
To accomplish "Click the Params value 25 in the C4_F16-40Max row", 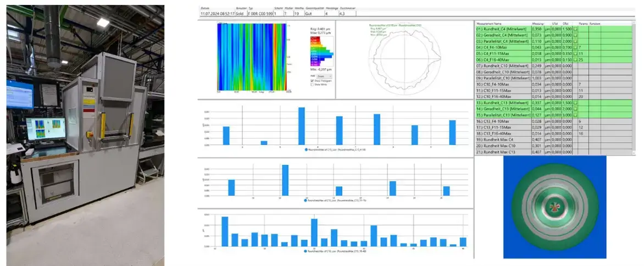I will pyautogui.click(x=581, y=60).
